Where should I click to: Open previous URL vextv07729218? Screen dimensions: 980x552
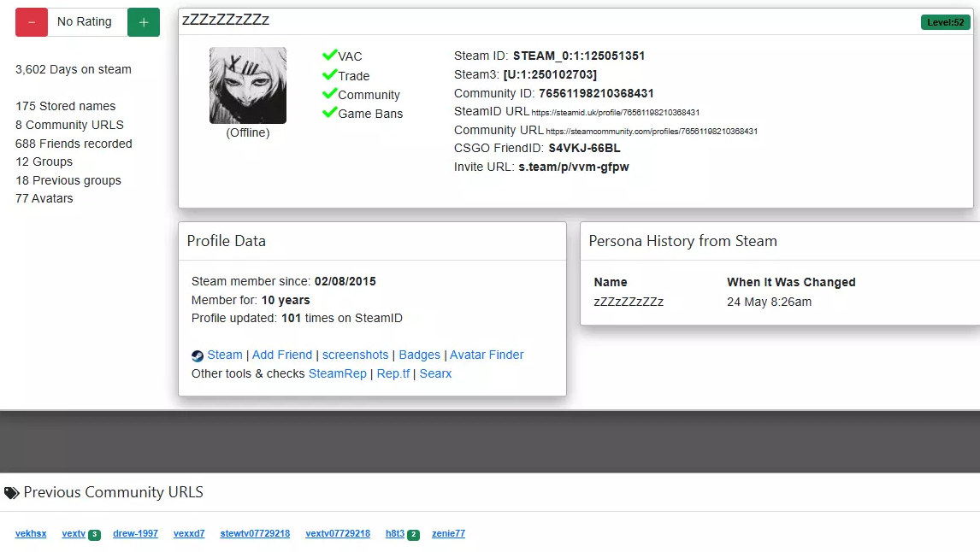[x=338, y=533]
